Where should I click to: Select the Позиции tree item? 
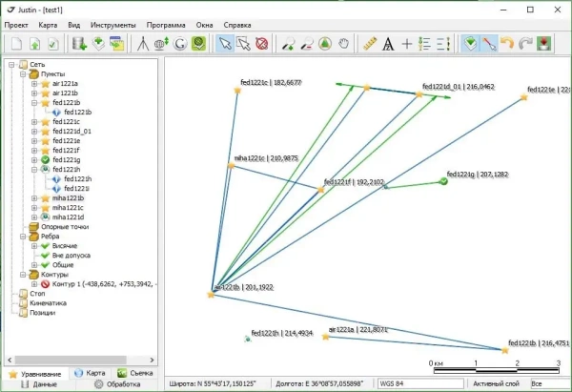tap(42, 313)
